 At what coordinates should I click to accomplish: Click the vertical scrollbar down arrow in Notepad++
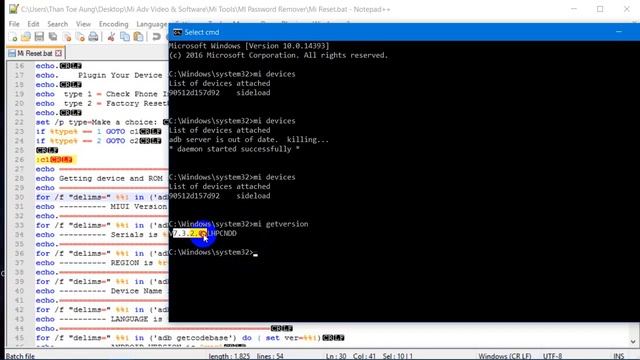coord(633,342)
